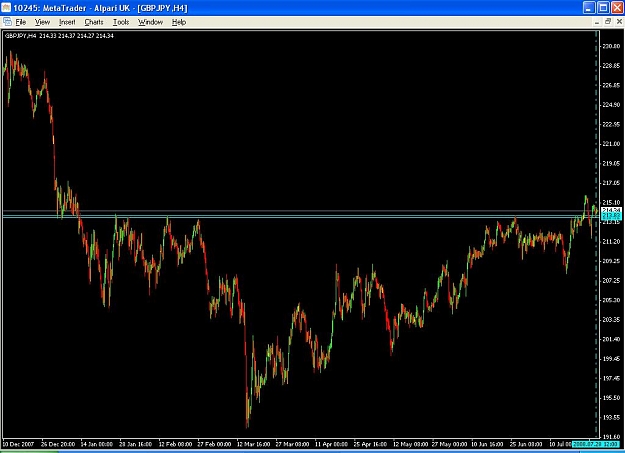Viewport: 625px width, 453px height.
Task: Open the View menu
Action: (x=42, y=22)
